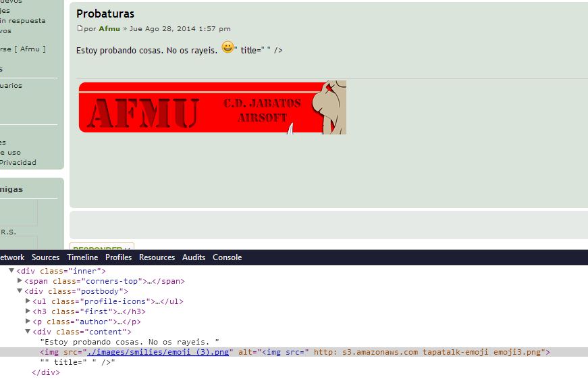Screen dimensions: 588x379
Task: Switch to the Audits tab
Action: coord(194,257)
